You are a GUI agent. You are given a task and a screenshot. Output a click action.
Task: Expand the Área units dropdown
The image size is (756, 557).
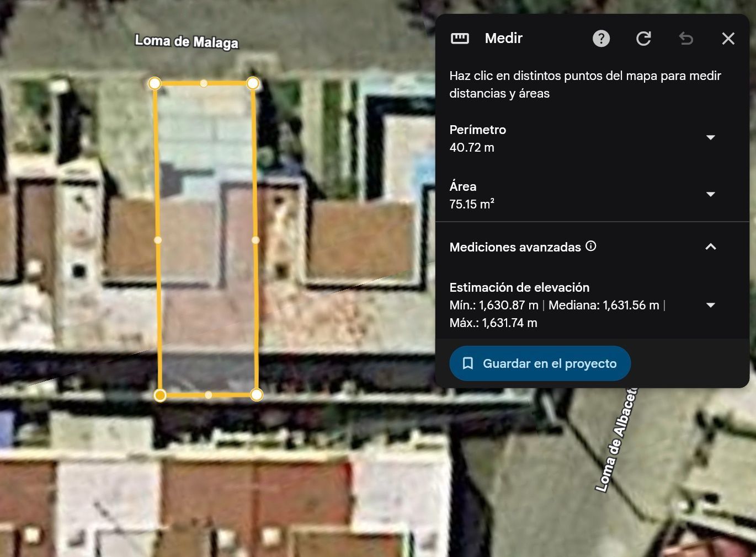(x=711, y=194)
